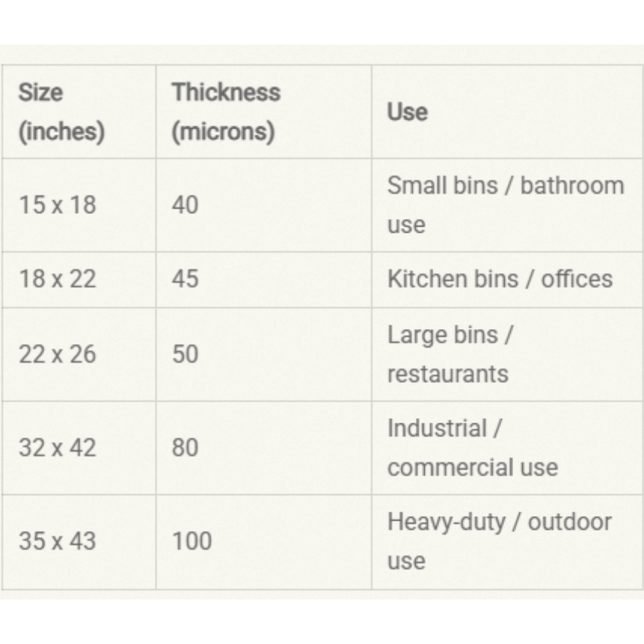
Task: Select the 32 x 42 size cell
Action: (58, 447)
